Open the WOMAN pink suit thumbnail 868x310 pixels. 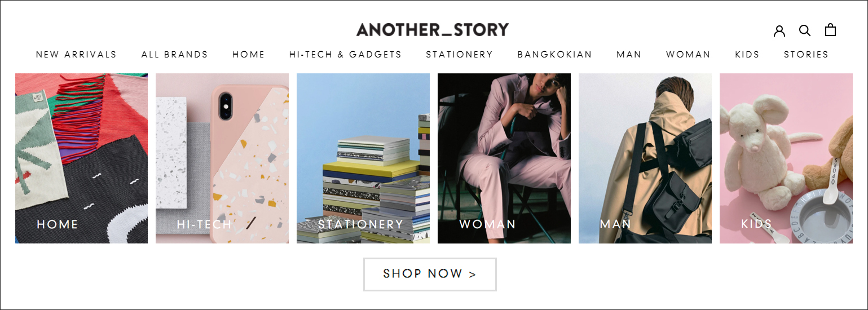tap(504, 158)
